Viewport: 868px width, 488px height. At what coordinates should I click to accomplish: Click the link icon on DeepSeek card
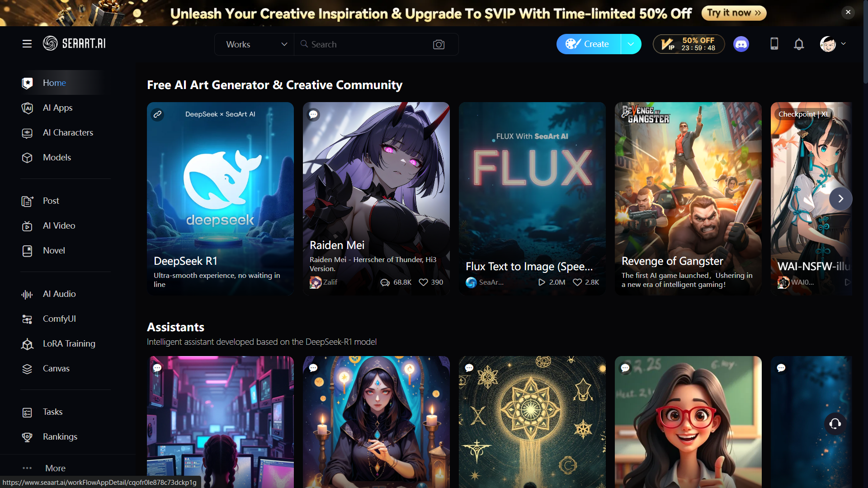[x=157, y=114]
